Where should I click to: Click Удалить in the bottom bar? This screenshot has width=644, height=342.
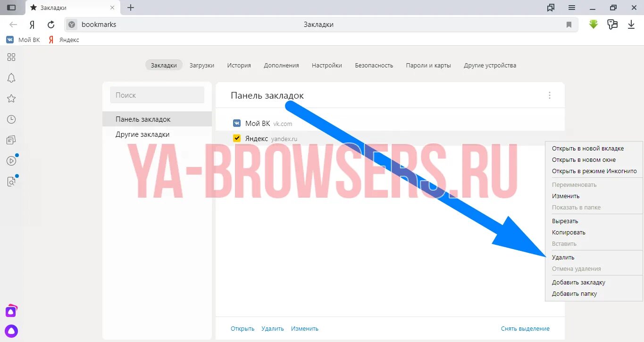tap(273, 328)
